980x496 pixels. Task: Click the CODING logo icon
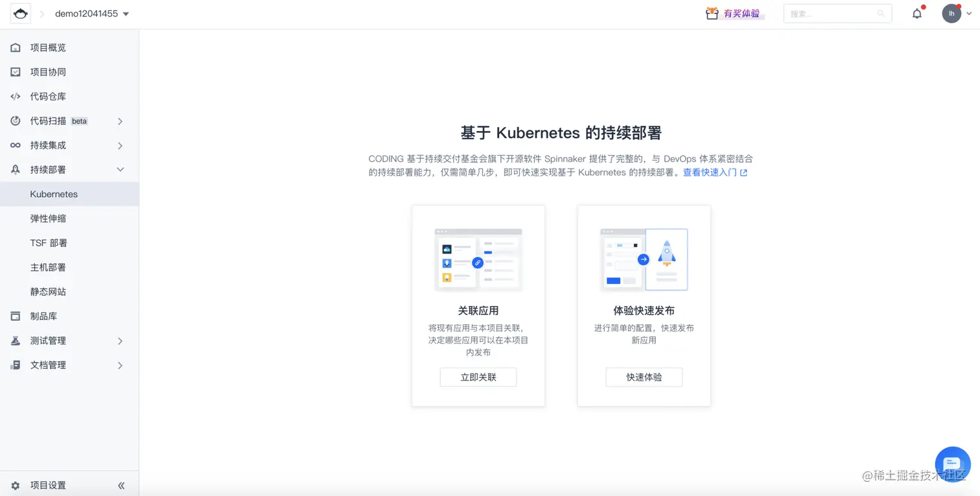click(21, 14)
